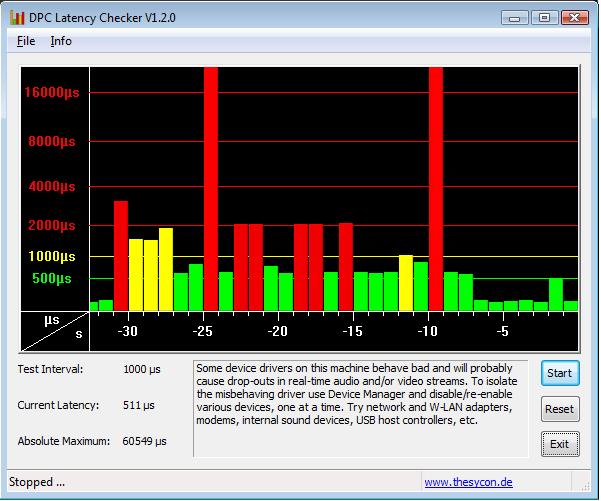Screen dimensions: 601x501
Task: Click the 2000µs axis label
Action: [52, 225]
